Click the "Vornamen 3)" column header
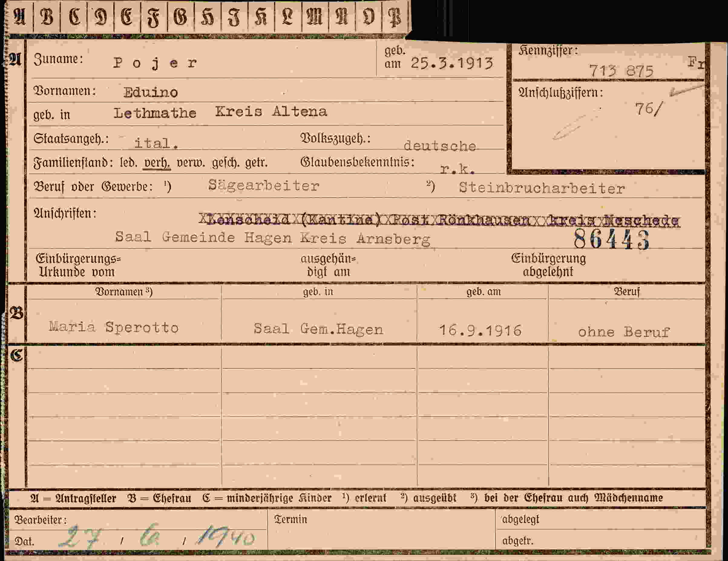 coord(124,292)
